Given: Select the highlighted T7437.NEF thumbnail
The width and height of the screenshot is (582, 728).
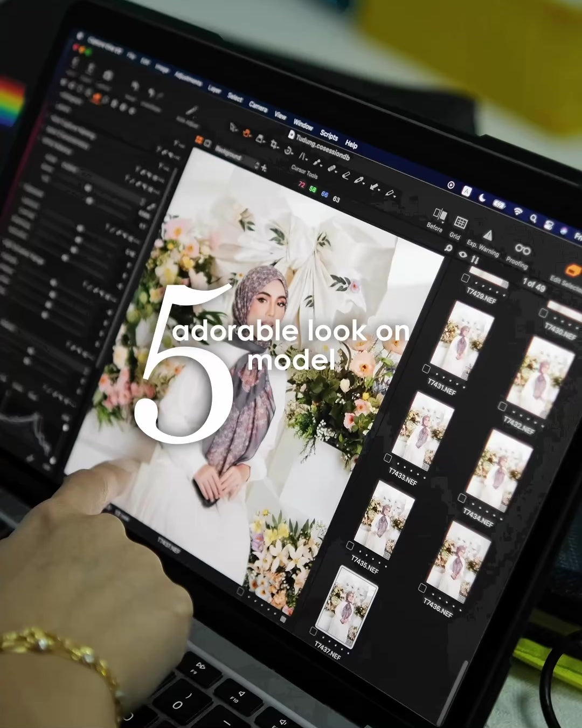Looking at the screenshot, I should coord(347,606).
